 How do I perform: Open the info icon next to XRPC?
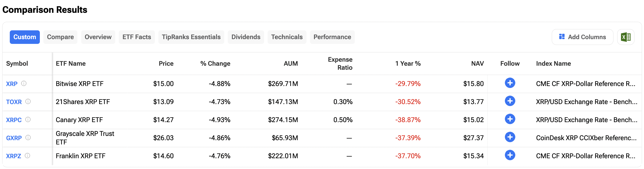pos(28,120)
